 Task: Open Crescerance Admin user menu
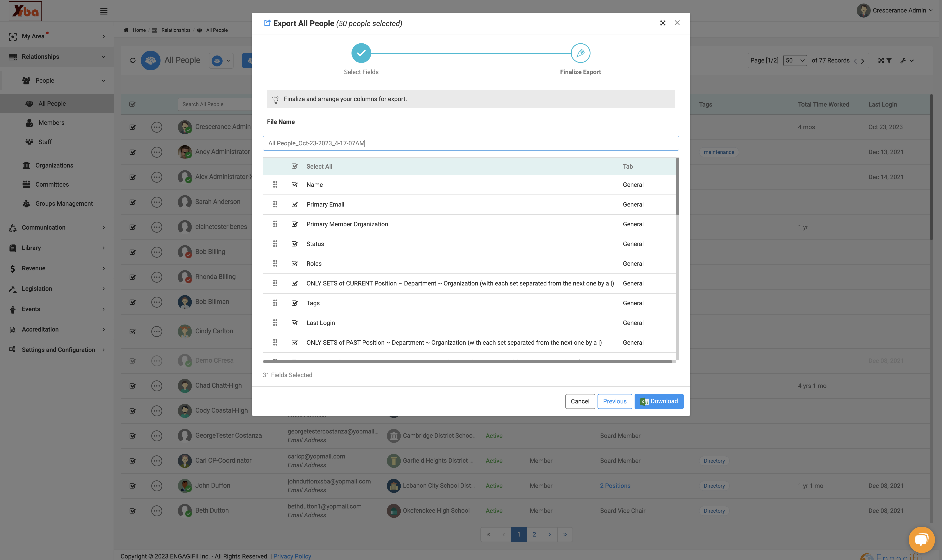pyautogui.click(x=894, y=11)
